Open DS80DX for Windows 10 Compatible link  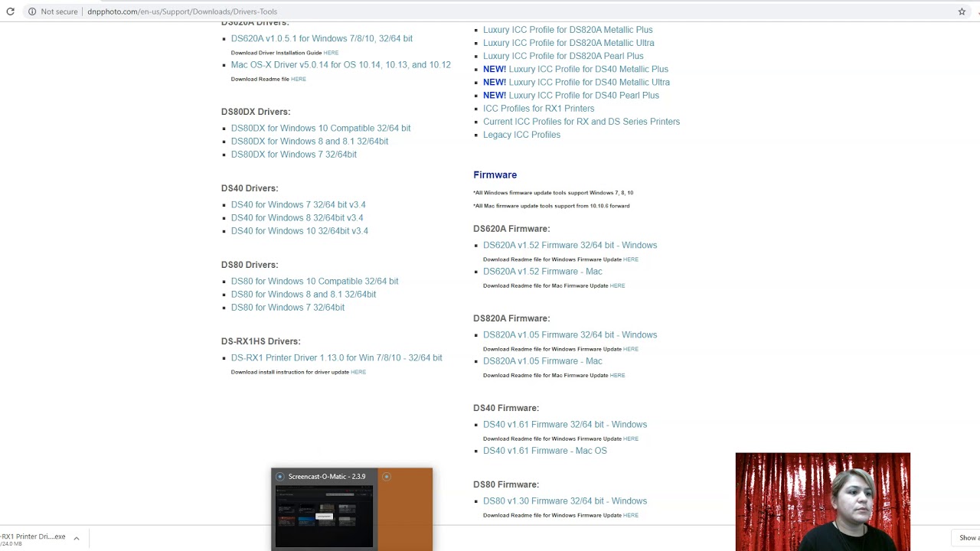point(321,128)
